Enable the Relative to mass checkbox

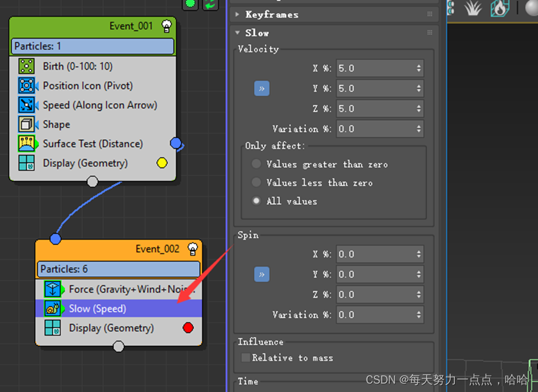(245, 357)
